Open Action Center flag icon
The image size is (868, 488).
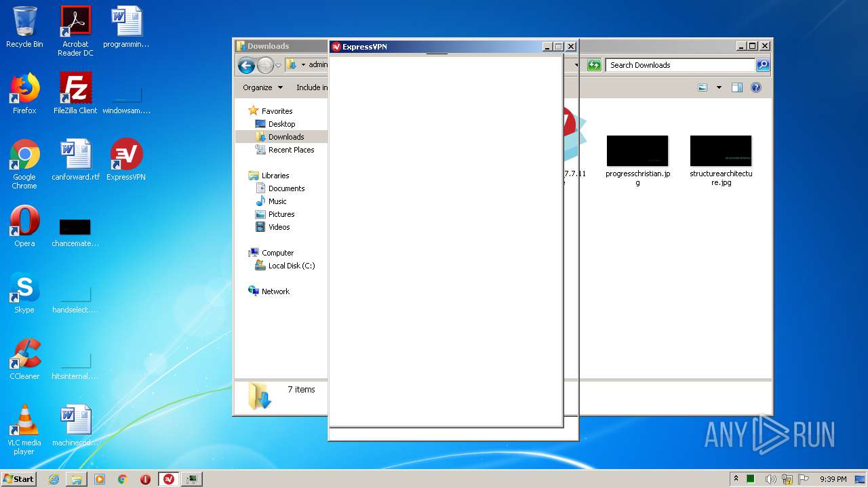click(804, 479)
